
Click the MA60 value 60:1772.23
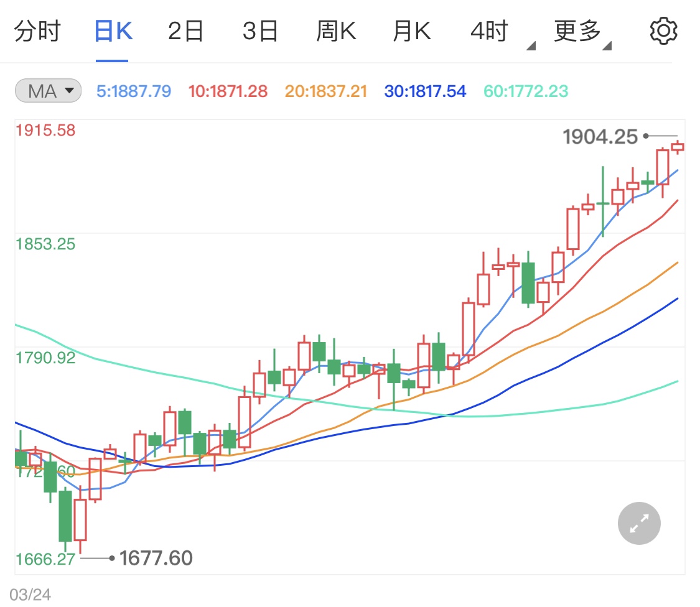tap(526, 91)
